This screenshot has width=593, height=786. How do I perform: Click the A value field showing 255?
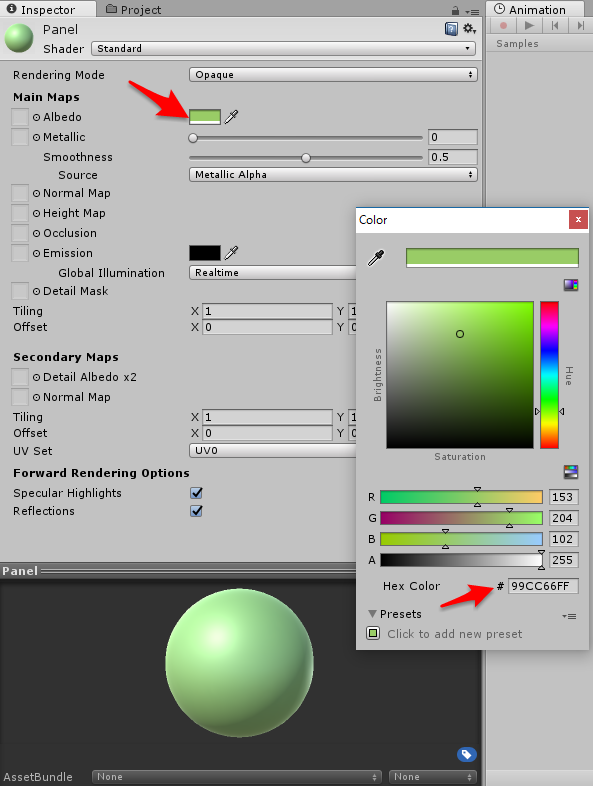tap(563, 560)
